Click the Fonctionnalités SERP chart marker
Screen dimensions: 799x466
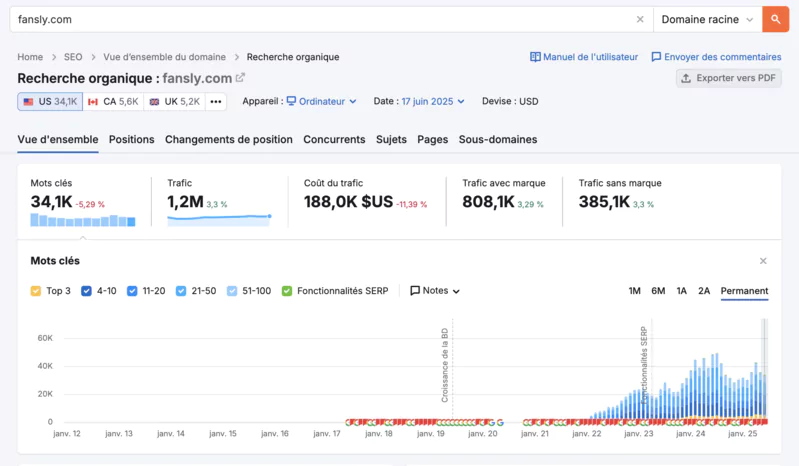[x=644, y=365]
